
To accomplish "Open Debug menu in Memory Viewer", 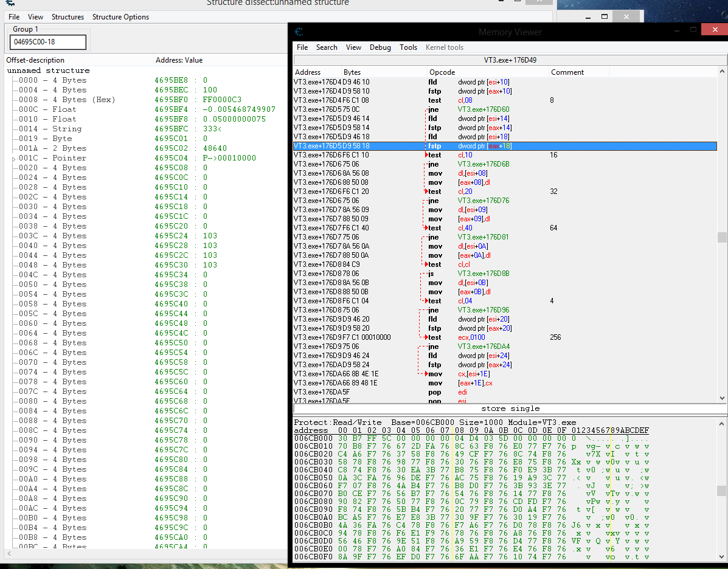I will 380,47.
